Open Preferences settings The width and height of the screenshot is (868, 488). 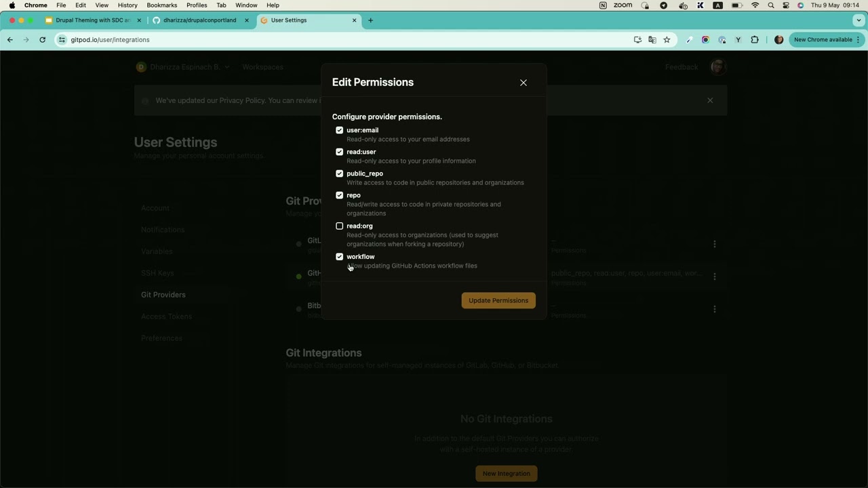(x=161, y=338)
